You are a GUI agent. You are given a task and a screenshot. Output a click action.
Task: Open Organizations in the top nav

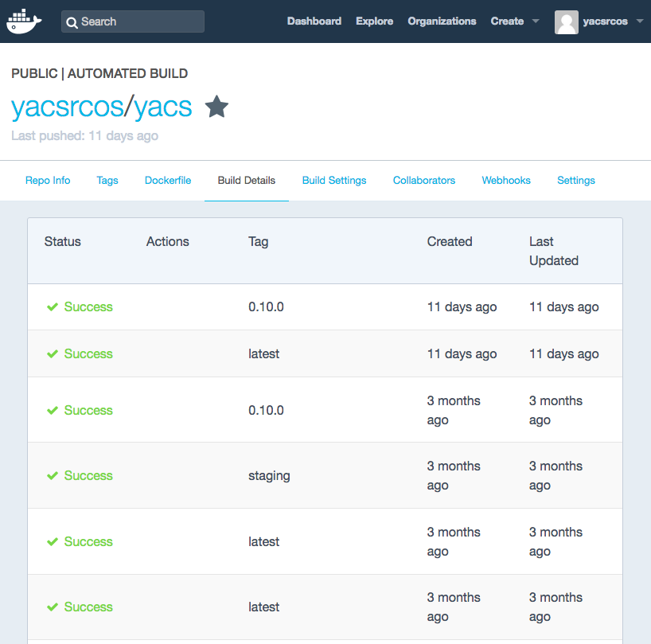(x=442, y=21)
